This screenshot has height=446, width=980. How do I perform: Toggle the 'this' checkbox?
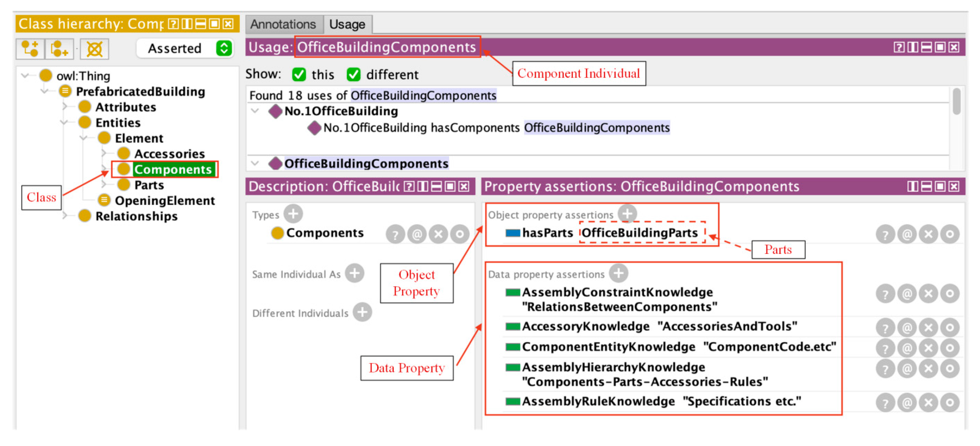pos(299,74)
